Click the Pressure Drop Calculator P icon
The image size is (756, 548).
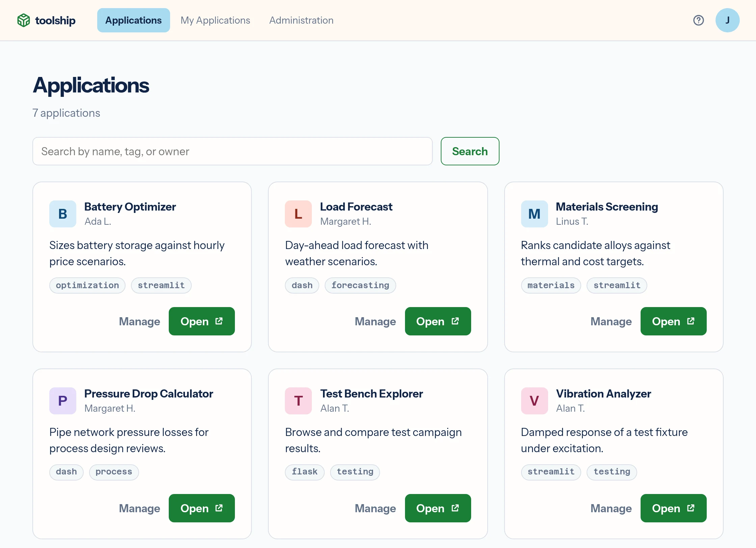pos(63,401)
